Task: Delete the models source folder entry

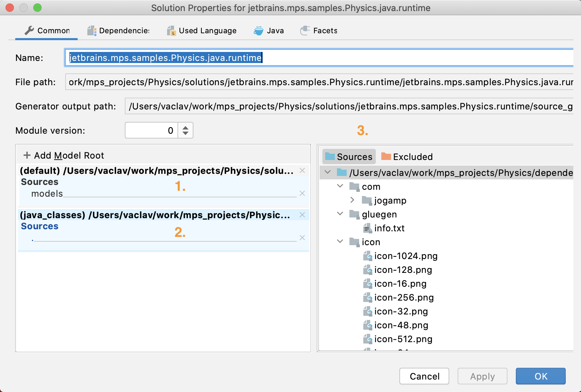Action: click(302, 193)
